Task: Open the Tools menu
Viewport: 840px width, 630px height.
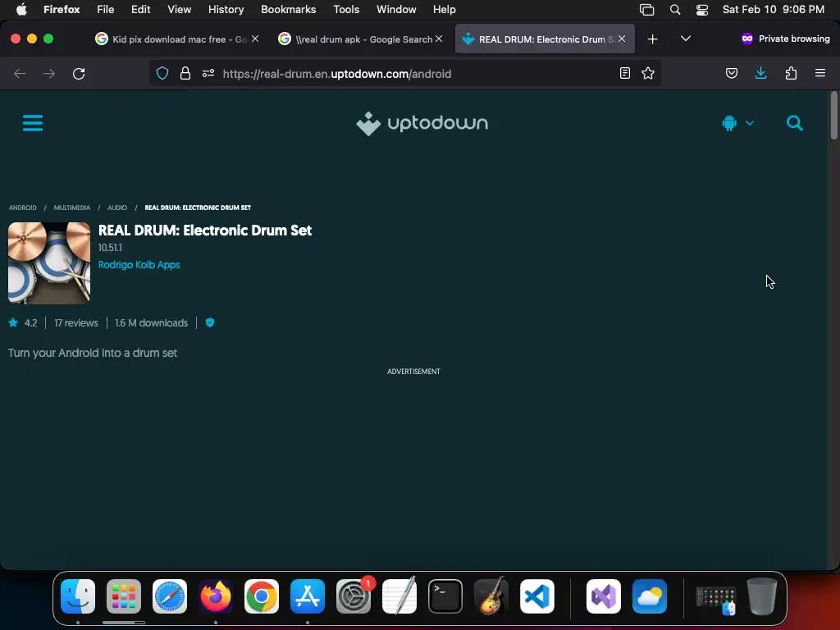Action: 346,10
